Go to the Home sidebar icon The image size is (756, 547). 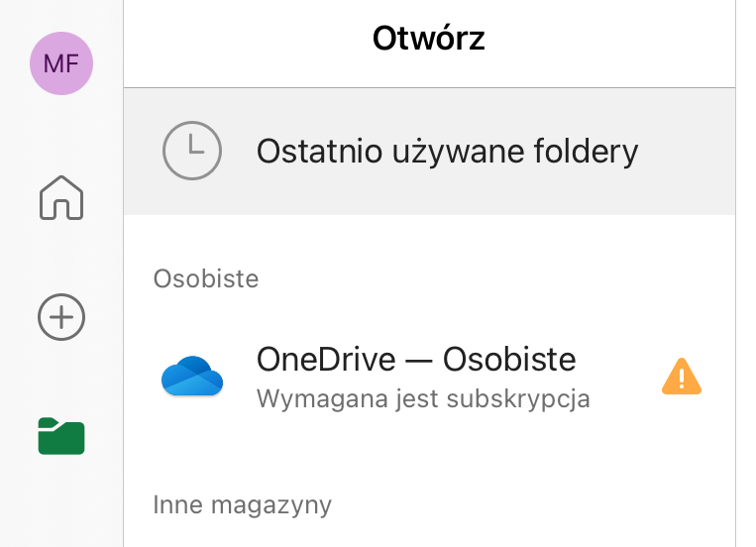[x=61, y=197]
